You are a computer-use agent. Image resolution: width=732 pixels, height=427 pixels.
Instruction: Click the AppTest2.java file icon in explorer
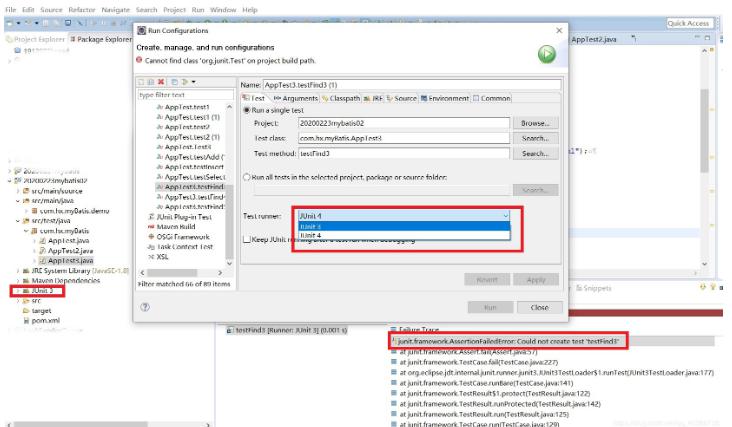[x=42, y=251]
